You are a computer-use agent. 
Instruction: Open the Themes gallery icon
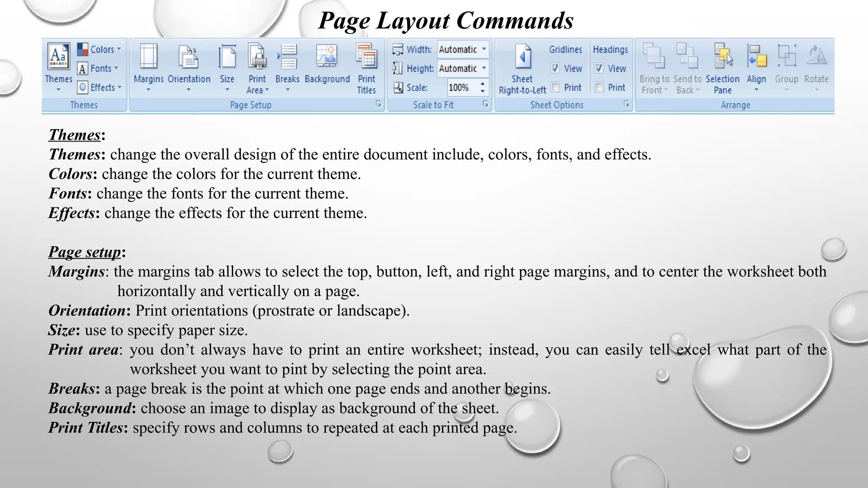tap(58, 56)
